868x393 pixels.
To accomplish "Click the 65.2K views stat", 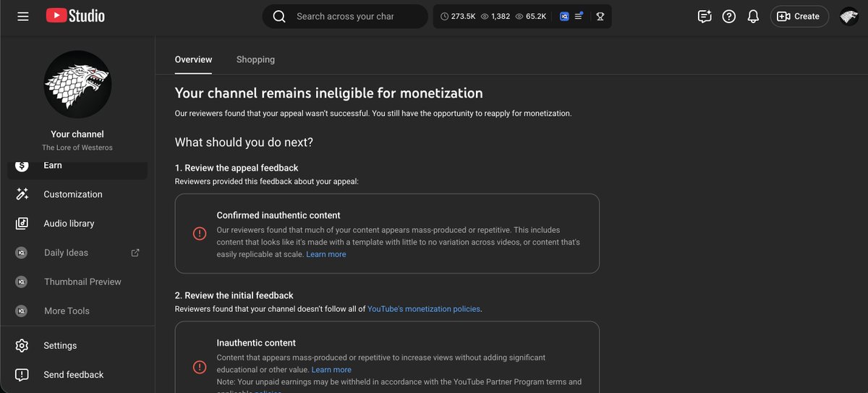I will tap(531, 16).
